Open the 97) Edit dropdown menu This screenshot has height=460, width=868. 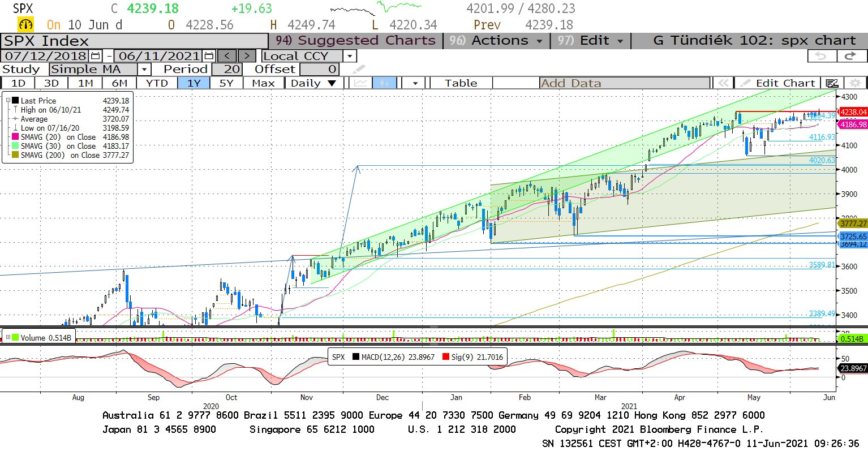(x=590, y=41)
